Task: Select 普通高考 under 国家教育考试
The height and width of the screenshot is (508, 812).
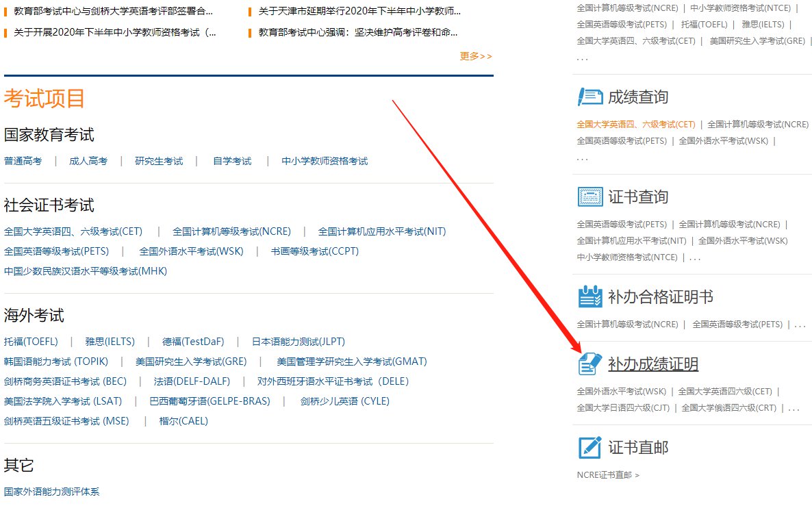Action: point(23,161)
